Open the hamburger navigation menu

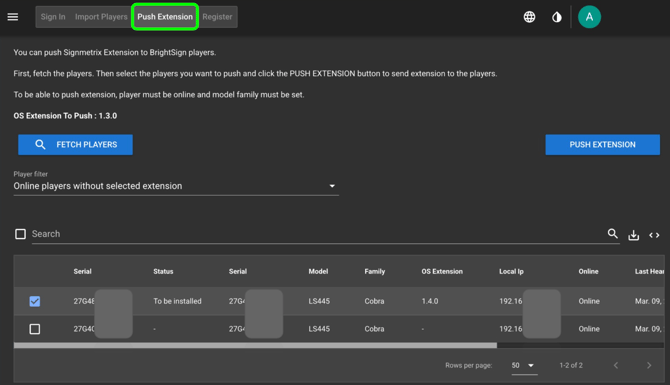pyautogui.click(x=13, y=17)
